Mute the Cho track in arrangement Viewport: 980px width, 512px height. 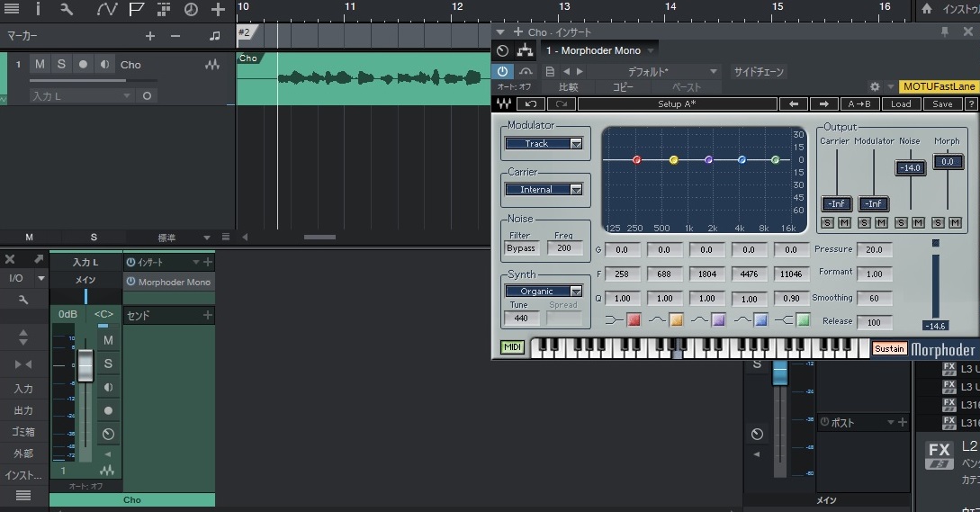tap(40, 65)
